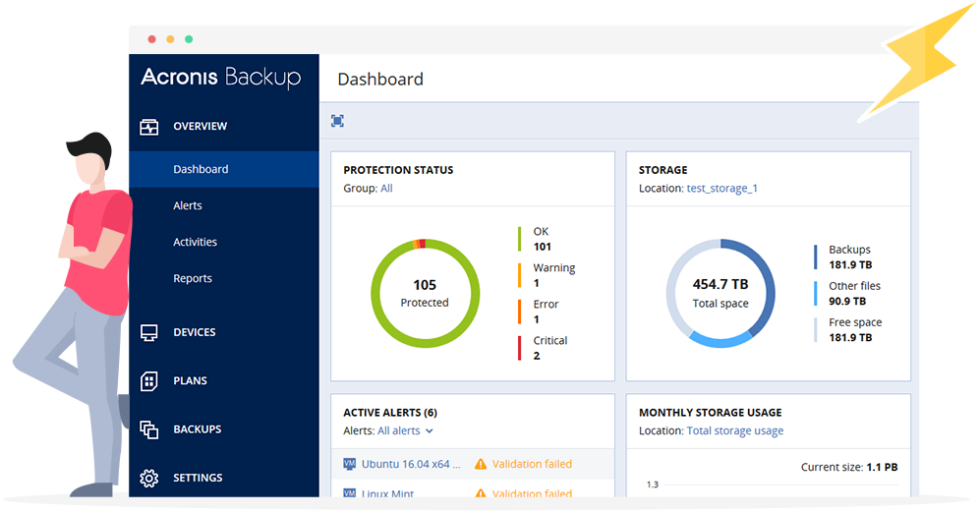The height and width of the screenshot is (513, 980).
Task: Change Protection Status group via All link
Action: click(x=386, y=188)
